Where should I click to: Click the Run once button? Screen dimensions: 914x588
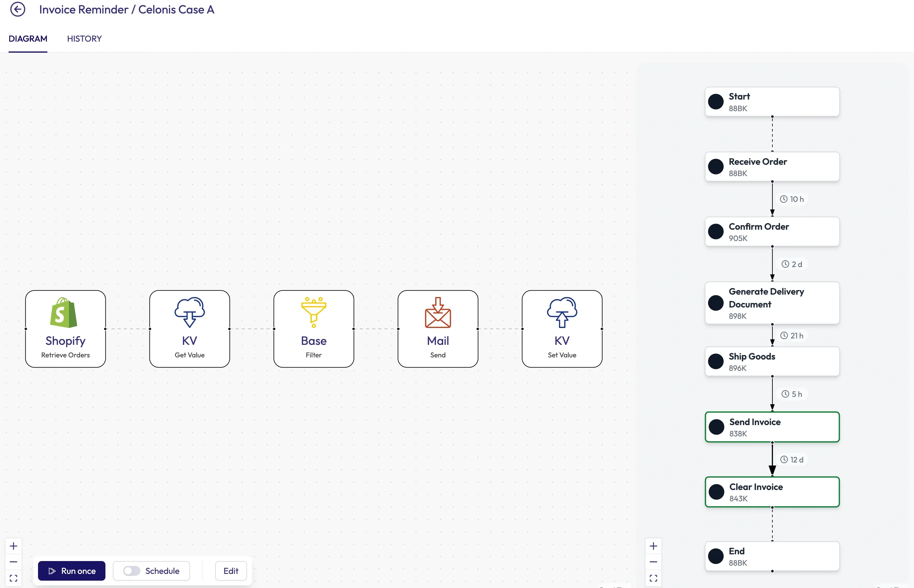(x=71, y=571)
